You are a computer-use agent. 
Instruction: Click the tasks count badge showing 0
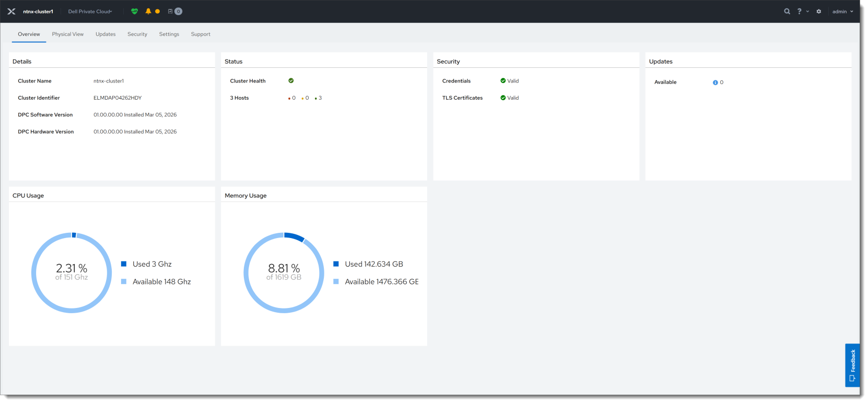pyautogui.click(x=178, y=11)
